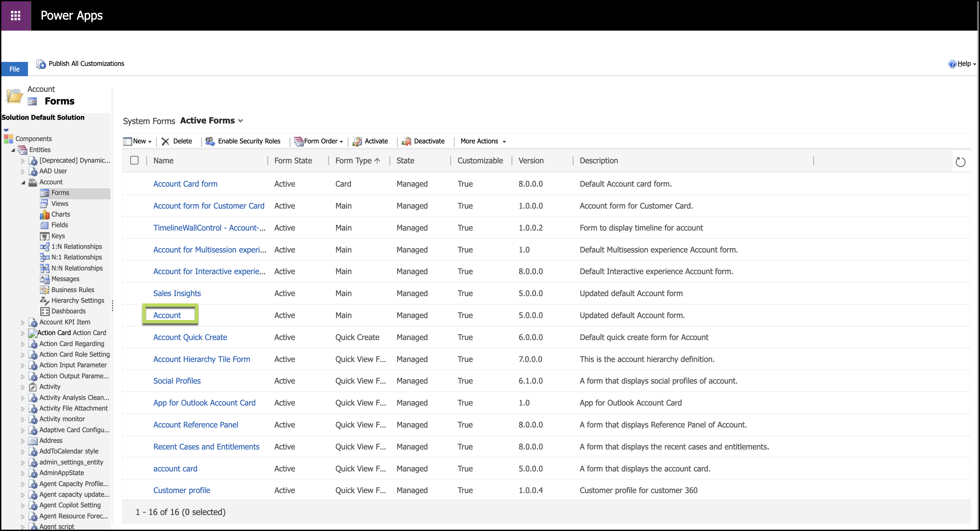
Task: Click the Publish All Customizations icon
Action: coord(41,64)
